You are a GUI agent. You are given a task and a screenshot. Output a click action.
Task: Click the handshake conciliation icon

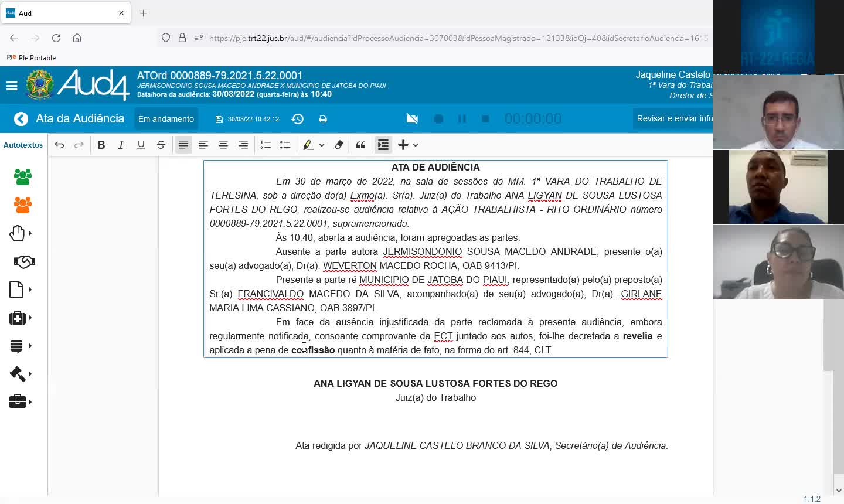click(x=24, y=261)
